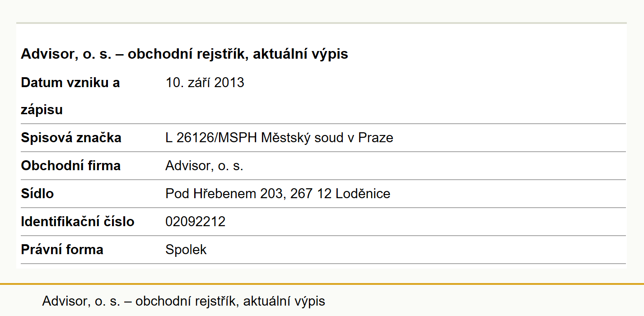Select the 'Datum vzniku a zápisu' label
The image size is (644, 316).
(70, 96)
